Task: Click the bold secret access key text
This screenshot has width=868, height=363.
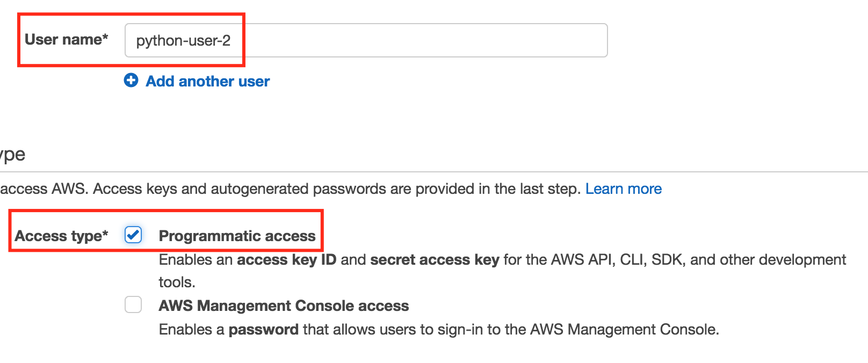Action: 435,260
